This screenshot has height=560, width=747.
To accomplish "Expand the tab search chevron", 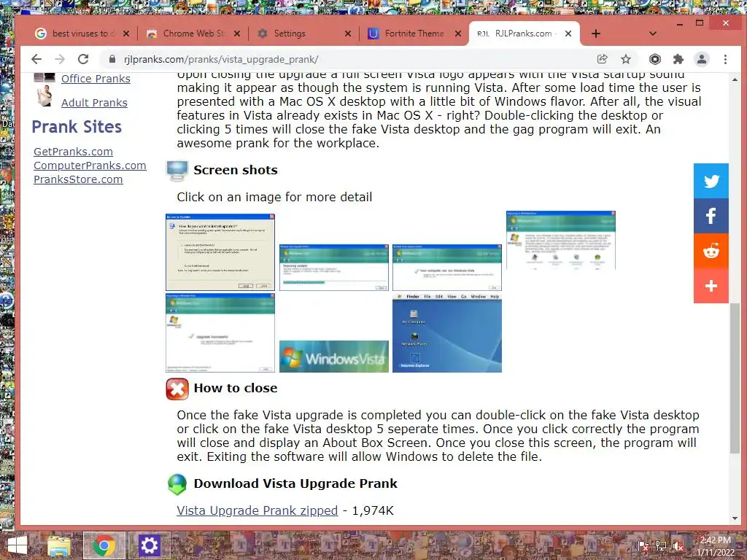I will point(653,34).
